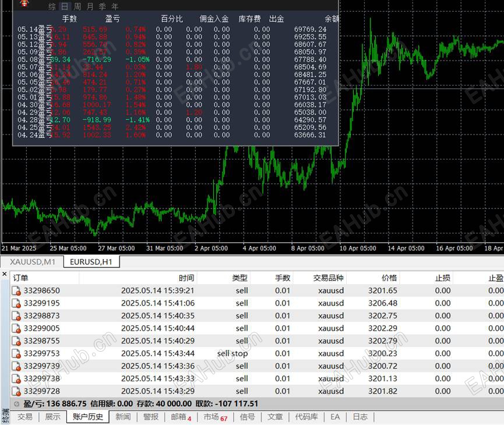Image resolution: width=504 pixels, height=425 pixels.
Task: Select the 年 period in the stats panel
Action: 115,6
